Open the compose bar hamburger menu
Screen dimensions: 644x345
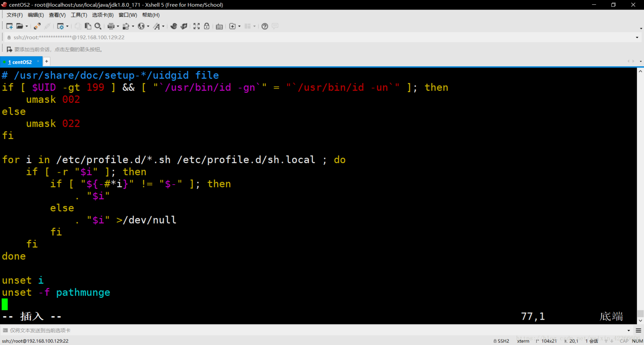coord(638,330)
